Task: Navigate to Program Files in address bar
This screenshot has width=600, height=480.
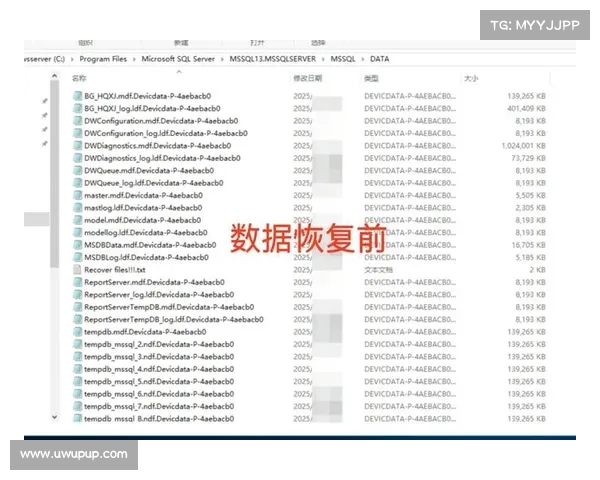Action: point(103,59)
